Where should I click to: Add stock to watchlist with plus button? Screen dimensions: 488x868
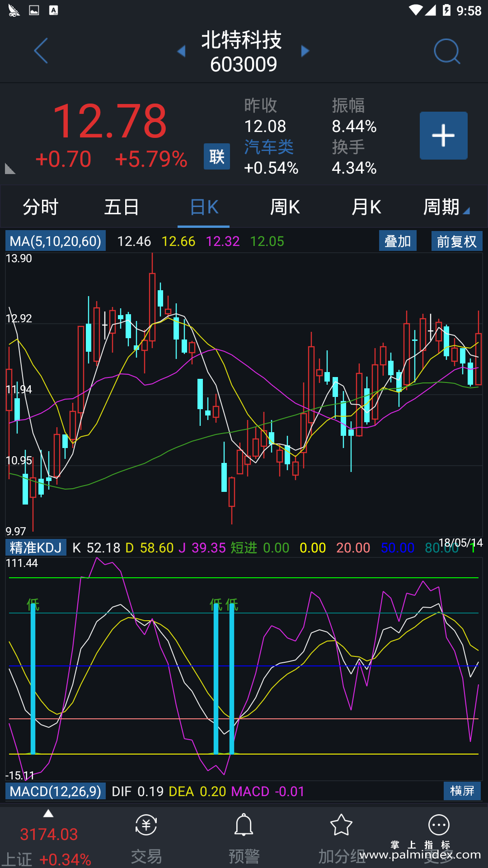(x=444, y=136)
